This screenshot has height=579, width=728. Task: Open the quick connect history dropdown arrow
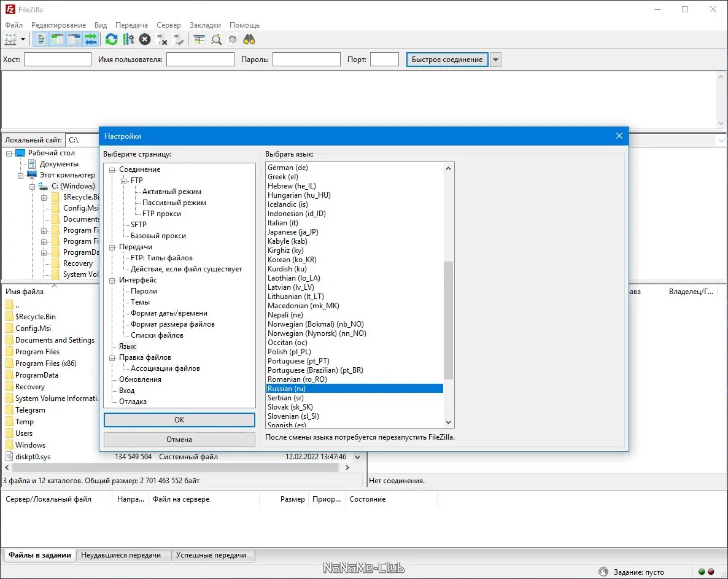[x=495, y=60]
